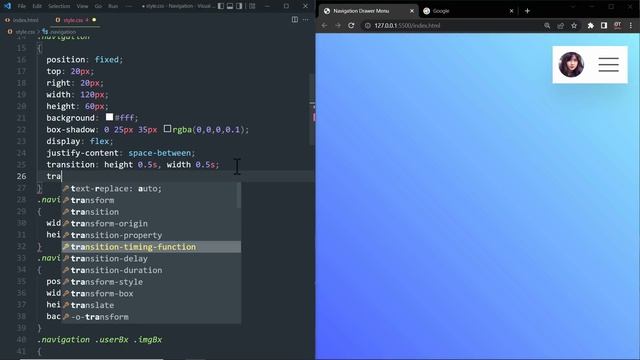Click the unsaved dot on style.css tab
Viewport: 640px width, 360px height.
coord(94,20)
